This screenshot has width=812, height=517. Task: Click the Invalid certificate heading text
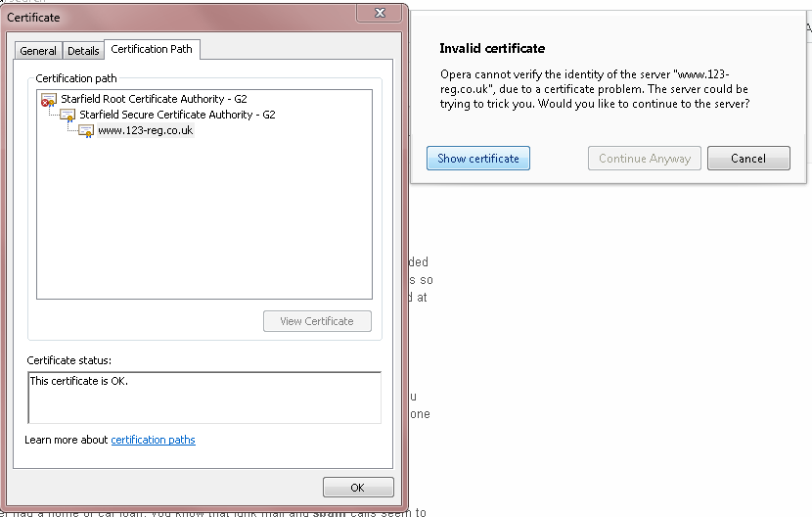click(x=492, y=49)
